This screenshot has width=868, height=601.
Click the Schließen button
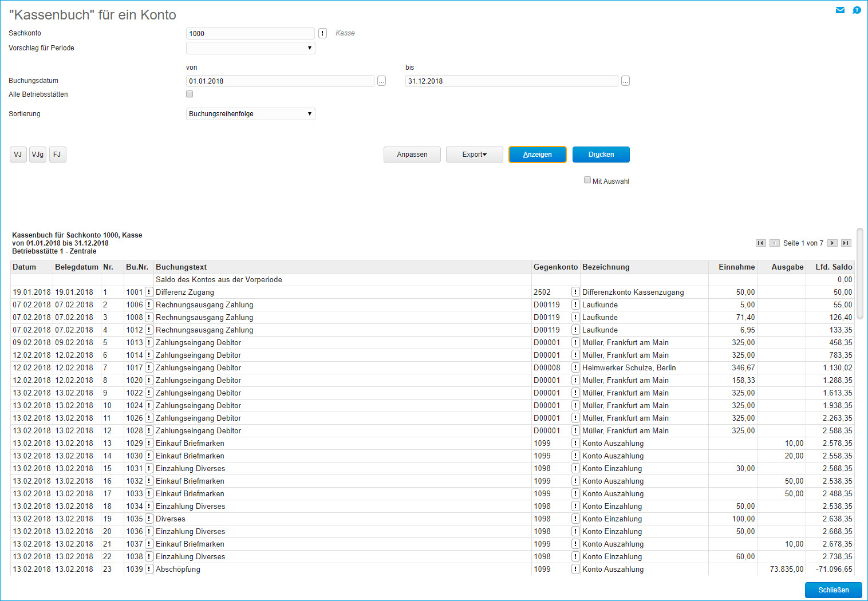coord(833,590)
